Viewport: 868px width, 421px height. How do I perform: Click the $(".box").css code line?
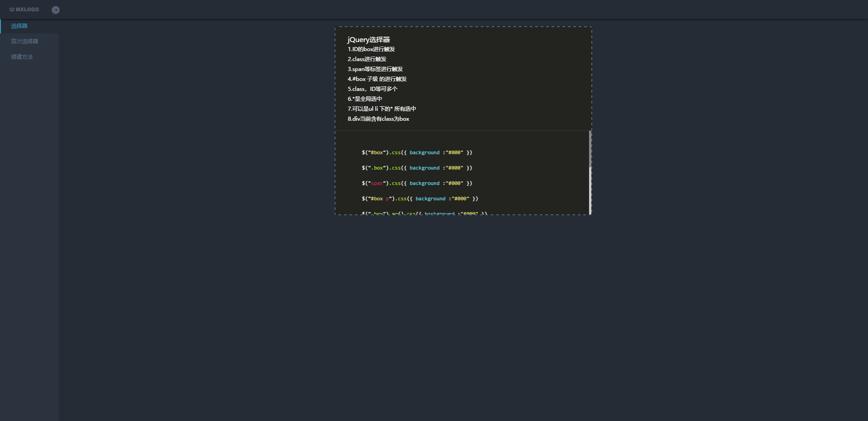point(417,168)
